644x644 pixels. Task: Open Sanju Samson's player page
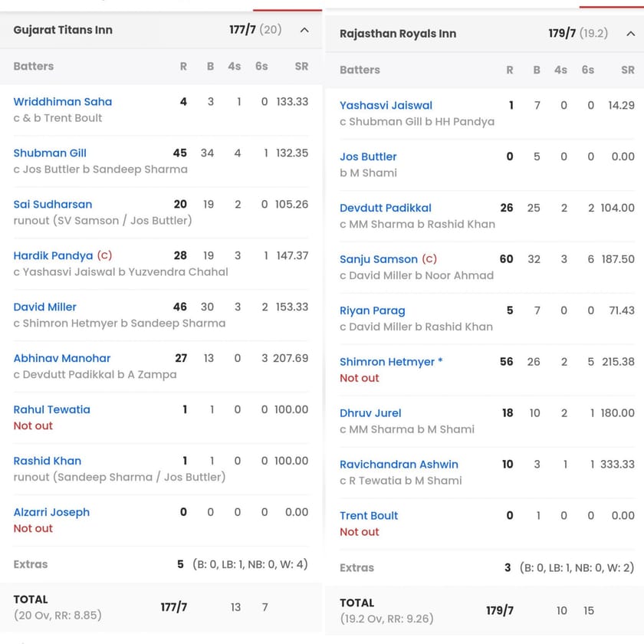click(x=378, y=259)
